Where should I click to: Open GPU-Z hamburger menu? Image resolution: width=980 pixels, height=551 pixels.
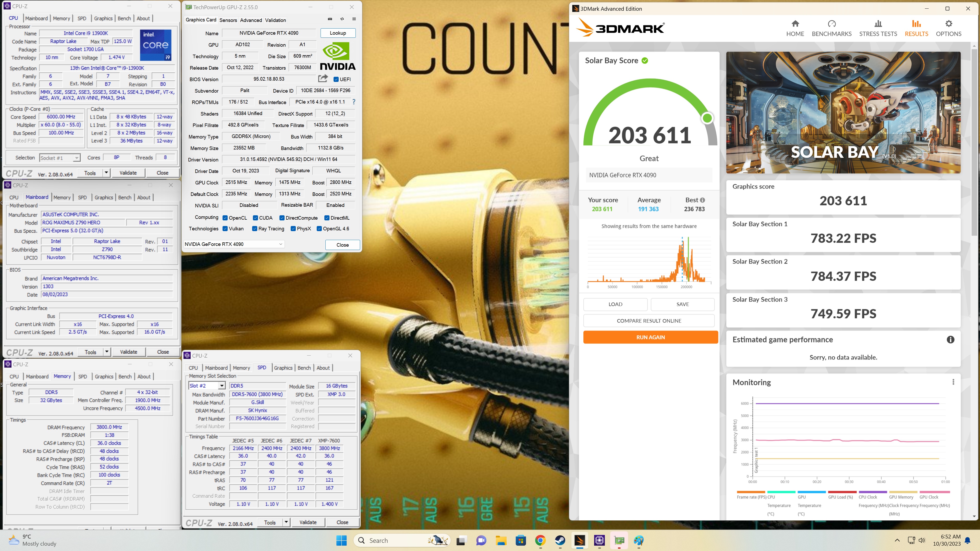pyautogui.click(x=354, y=19)
